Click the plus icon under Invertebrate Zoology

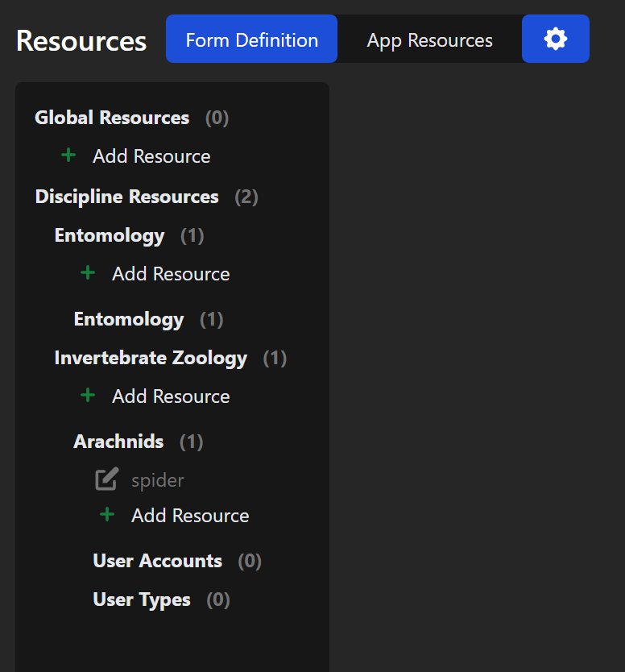coord(88,395)
